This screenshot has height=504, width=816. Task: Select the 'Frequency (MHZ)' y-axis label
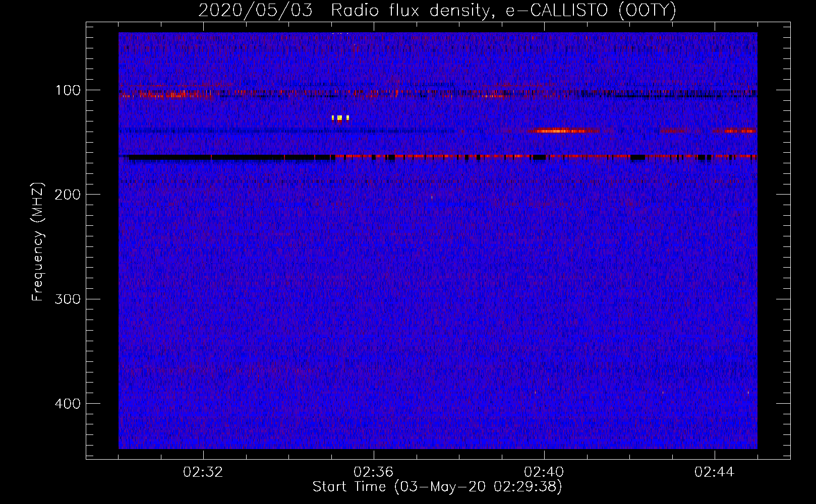(x=38, y=241)
